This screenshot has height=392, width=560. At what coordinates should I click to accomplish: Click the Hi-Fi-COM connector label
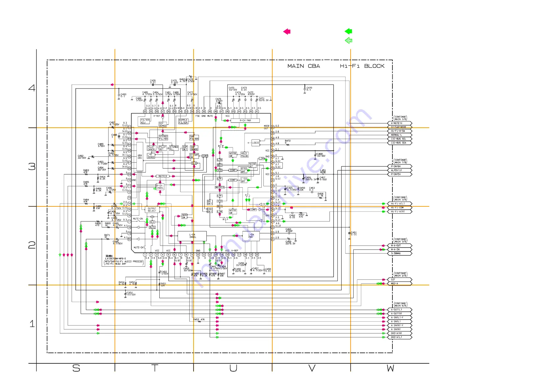[x=399, y=208]
